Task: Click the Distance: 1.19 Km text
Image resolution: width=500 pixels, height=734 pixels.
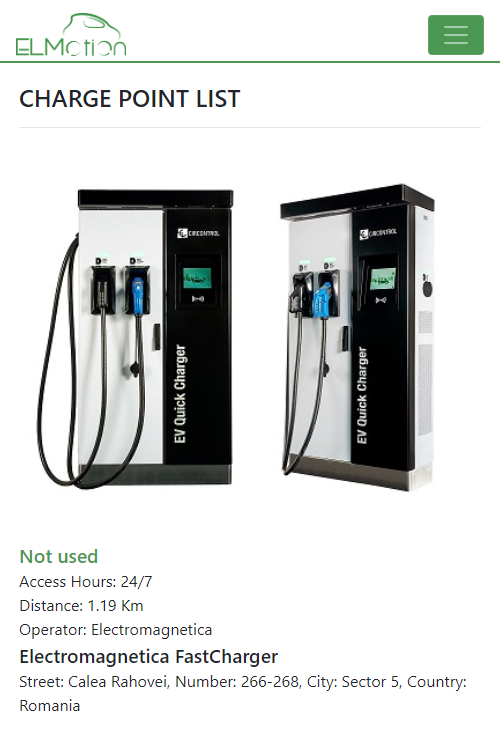Action: (81, 606)
